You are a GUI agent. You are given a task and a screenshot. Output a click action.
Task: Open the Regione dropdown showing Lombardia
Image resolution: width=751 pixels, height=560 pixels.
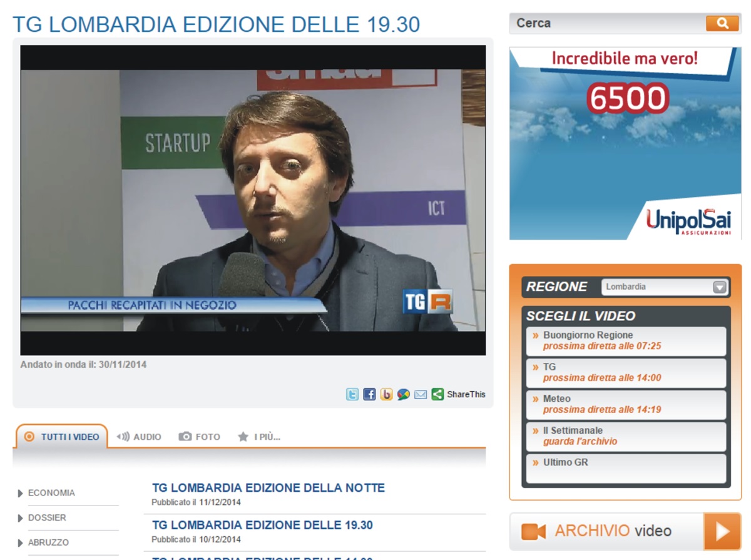click(665, 287)
